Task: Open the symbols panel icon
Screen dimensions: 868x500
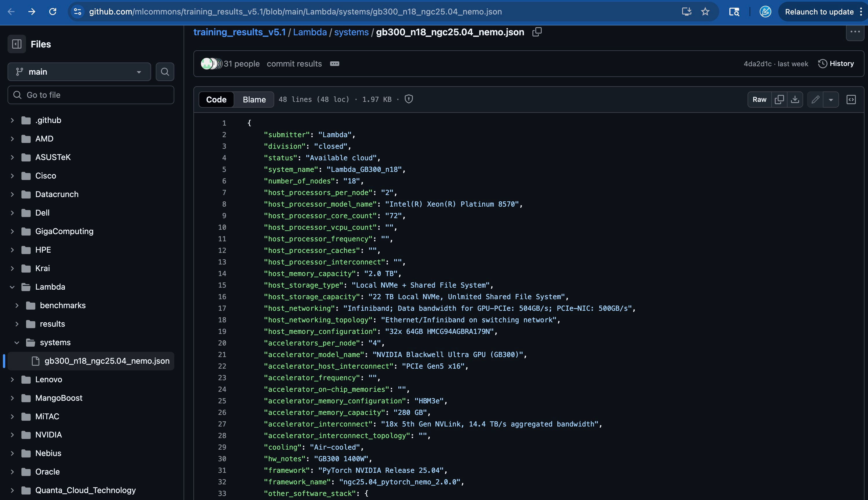Action: 851,100
